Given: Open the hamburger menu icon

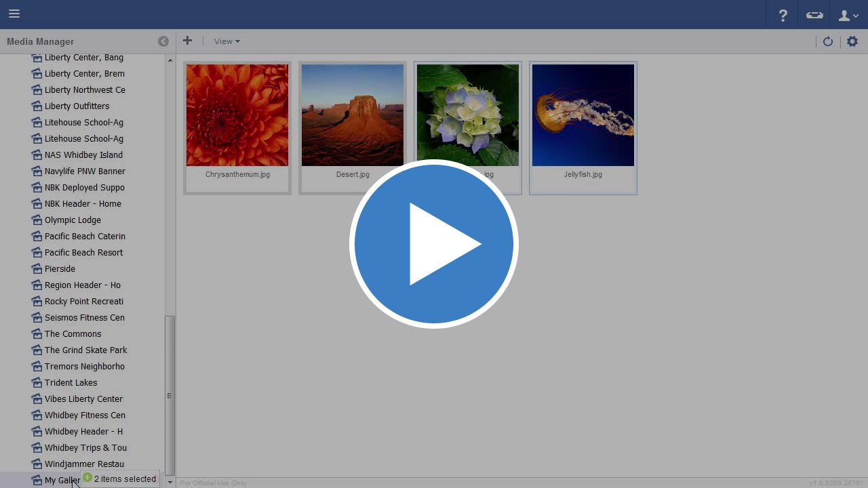Looking at the screenshot, I should tap(14, 14).
